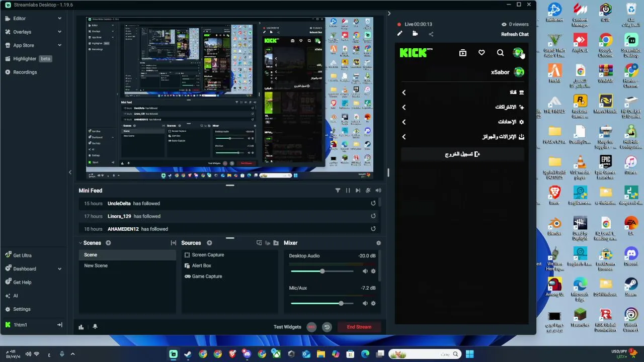
Task: Open Kick browse video icon
Action: coord(463,53)
